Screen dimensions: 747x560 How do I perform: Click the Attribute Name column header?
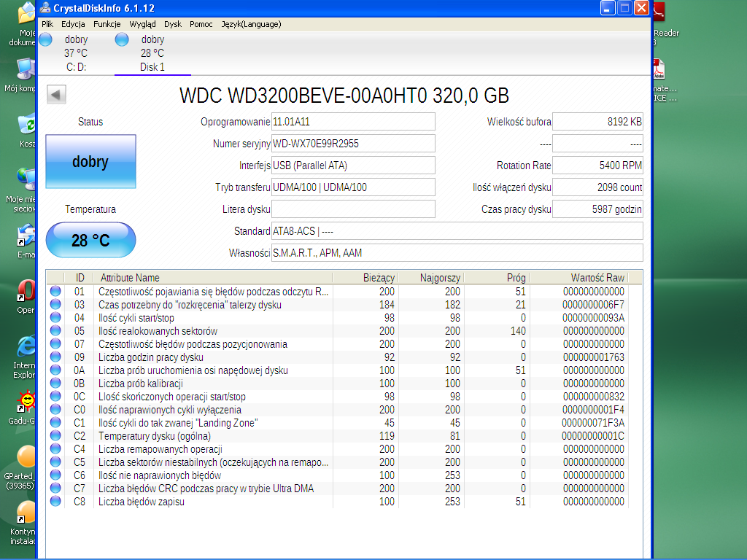click(x=213, y=278)
